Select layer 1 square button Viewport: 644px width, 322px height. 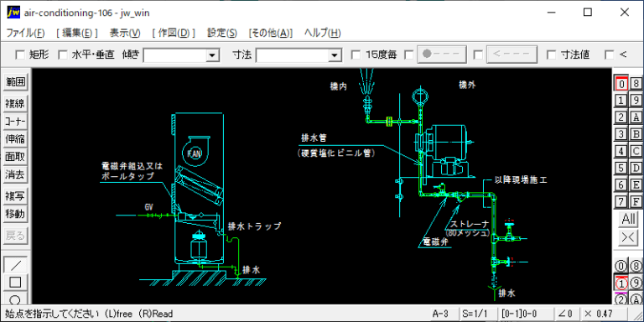pos(621,101)
